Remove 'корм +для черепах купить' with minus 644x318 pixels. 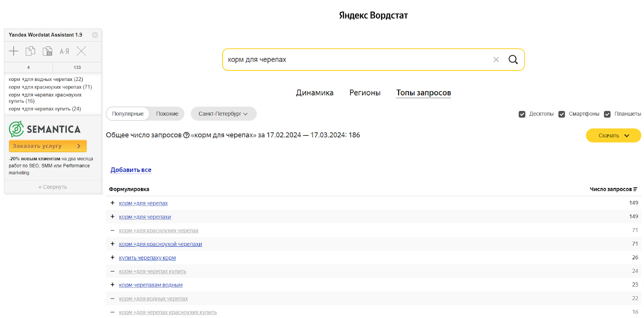click(112, 271)
